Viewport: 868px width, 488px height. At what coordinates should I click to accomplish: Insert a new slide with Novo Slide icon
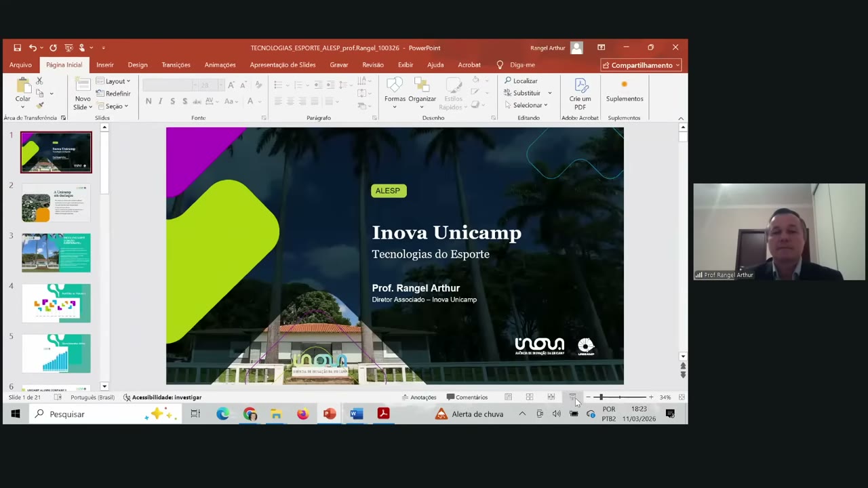click(83, 85)
